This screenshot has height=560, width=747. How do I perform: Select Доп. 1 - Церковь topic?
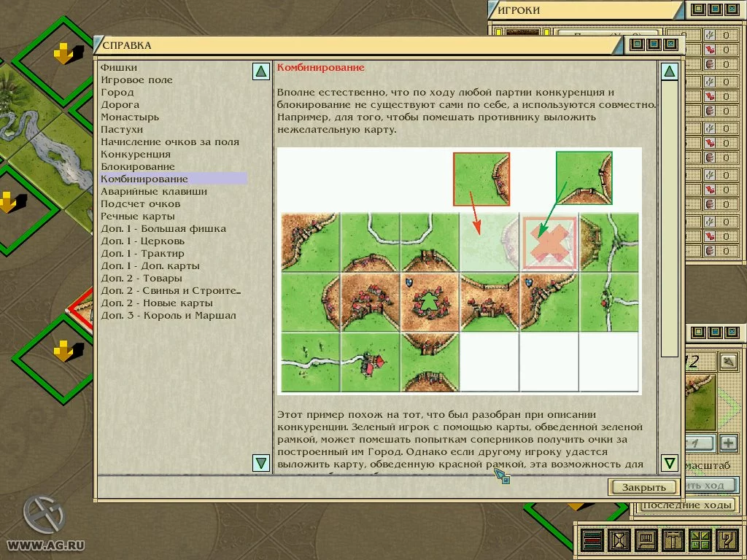click(x=142, y=241)
